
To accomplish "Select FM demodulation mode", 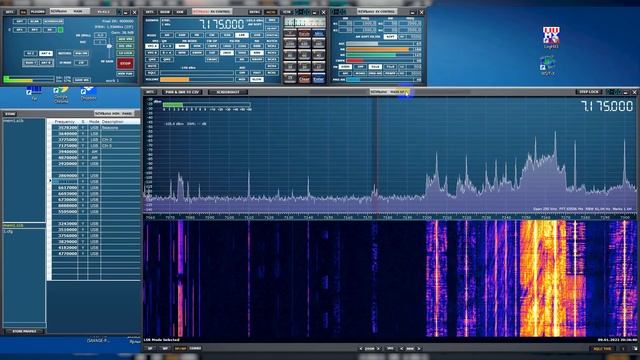I will [197, 35].
